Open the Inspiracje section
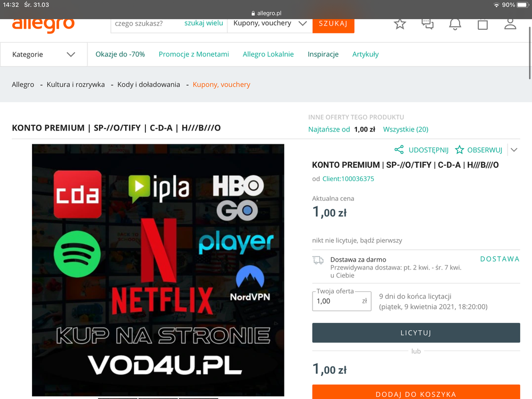The image size is (532, 399). [323, 54]
